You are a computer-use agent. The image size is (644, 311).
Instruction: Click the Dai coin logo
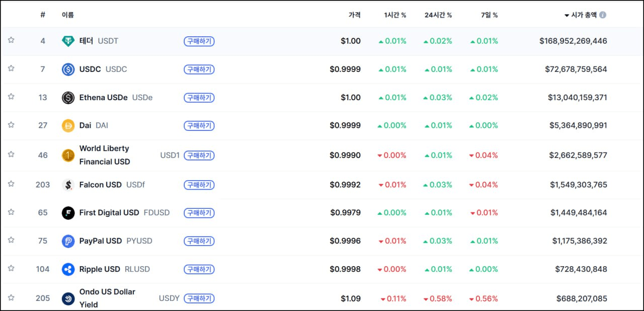68,126
